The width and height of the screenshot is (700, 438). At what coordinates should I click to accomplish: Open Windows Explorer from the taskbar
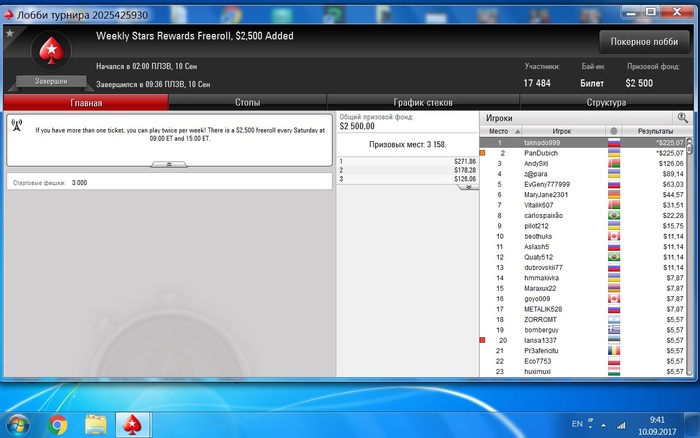click(x=96, y=425)
